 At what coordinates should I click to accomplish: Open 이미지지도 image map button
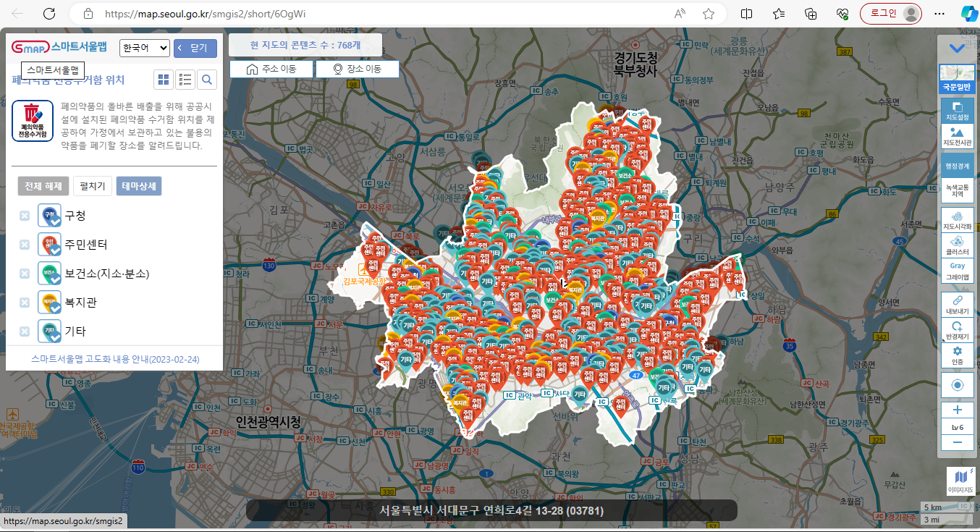click(x=960, y=481)
